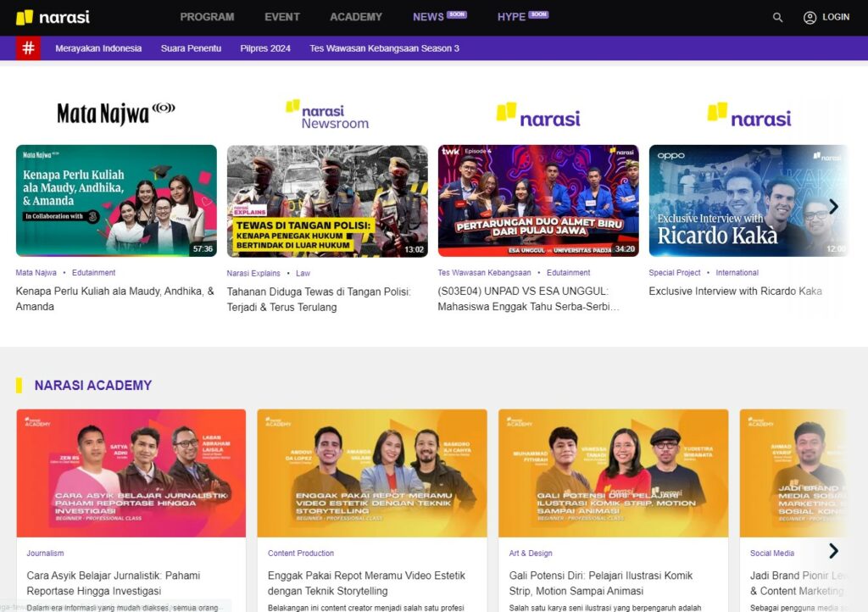This screenshot has width=868, height=612.
Task: Open title UNPAD VS ESA UNGGUL
Action: pyautogui.click(x=528, y=299)
